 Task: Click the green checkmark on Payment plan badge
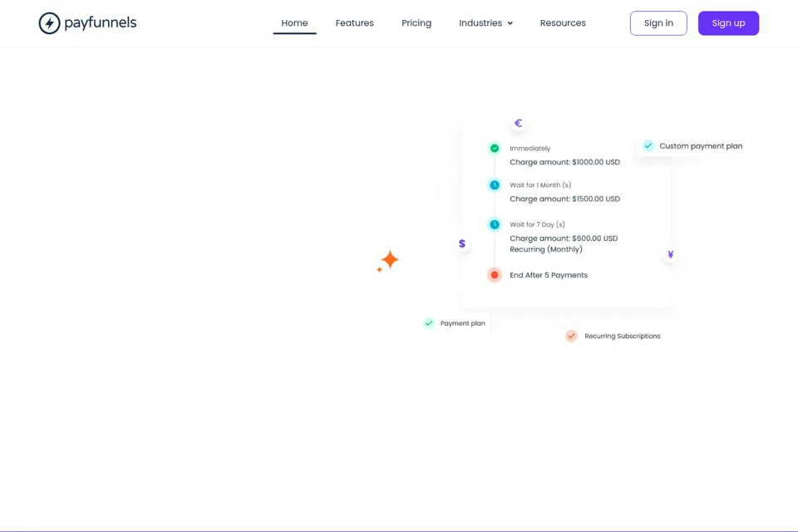click(x=429, y=323)
